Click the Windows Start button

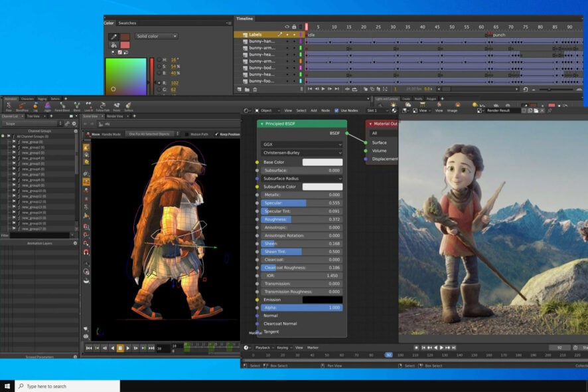(8, 386)
